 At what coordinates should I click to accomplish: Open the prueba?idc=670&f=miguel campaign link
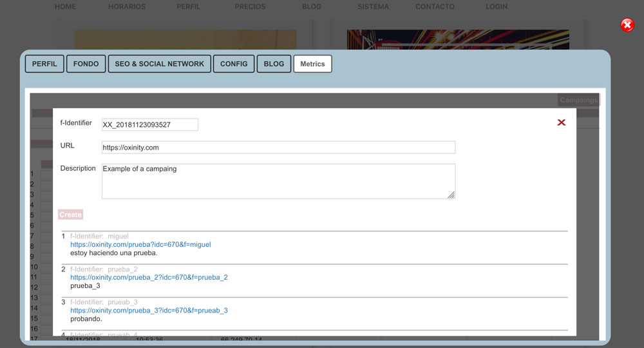tap(140, 244)
